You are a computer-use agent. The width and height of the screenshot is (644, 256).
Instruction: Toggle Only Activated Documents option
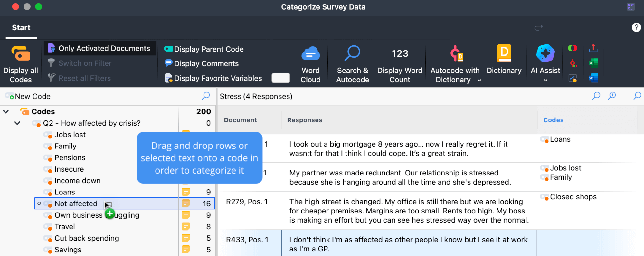coord(100,48)
